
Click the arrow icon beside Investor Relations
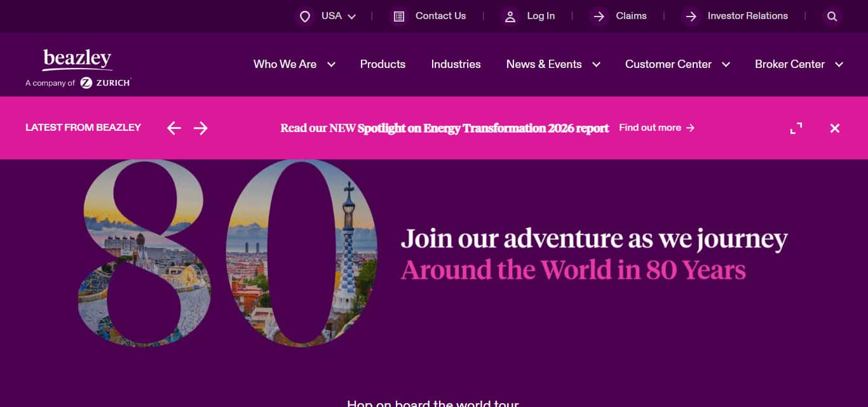tap(691, 17)
